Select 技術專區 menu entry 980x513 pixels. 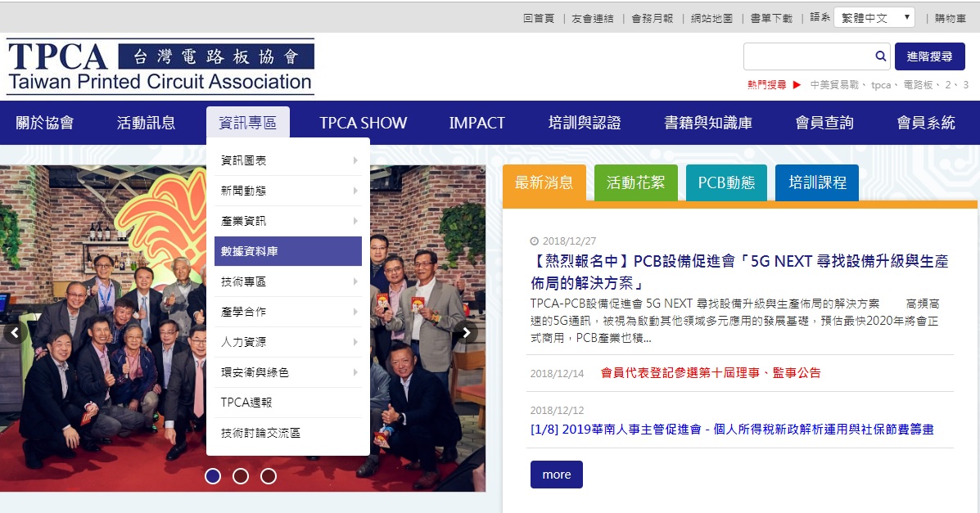tap(288, 281)
